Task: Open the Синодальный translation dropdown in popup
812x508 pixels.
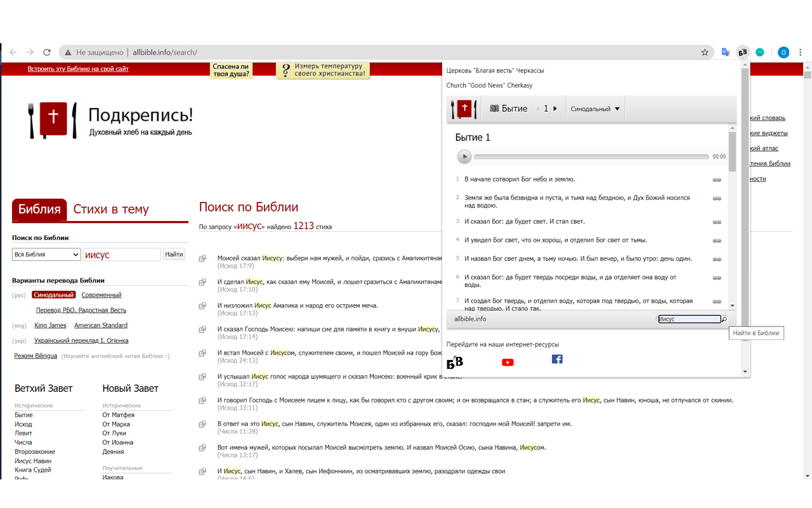Action: 595,109
